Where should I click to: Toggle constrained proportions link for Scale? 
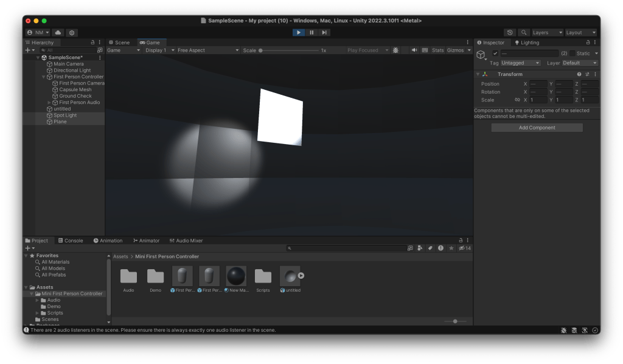pyautogui.click(x=517, y=100)
